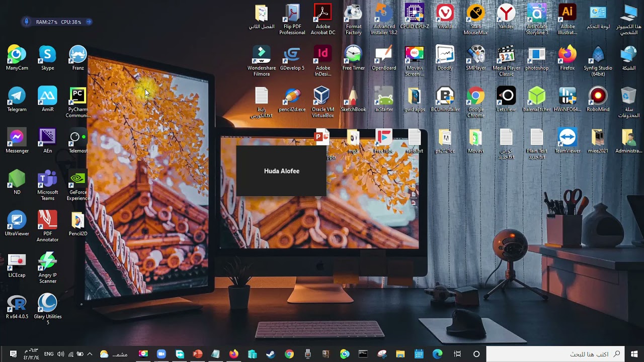This screenshot has height=362, width=644.
Task: Open Adobe Acrobat DC shortcut
Action: click(x=323, y=19)
